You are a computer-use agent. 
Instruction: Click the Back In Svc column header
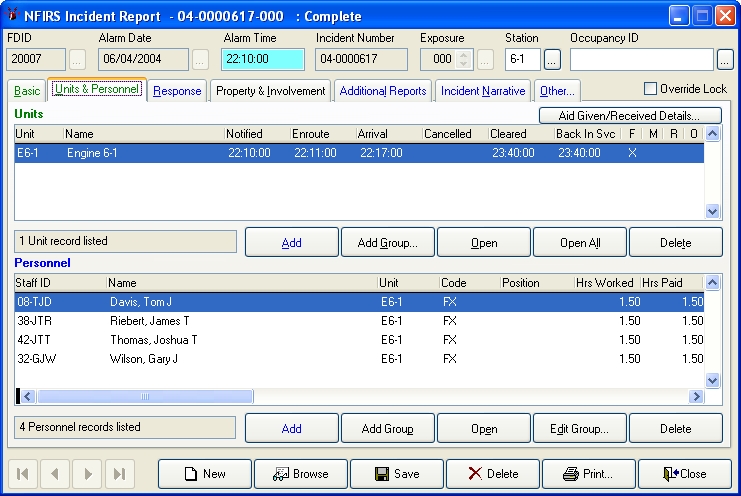[x=587, y=134]
